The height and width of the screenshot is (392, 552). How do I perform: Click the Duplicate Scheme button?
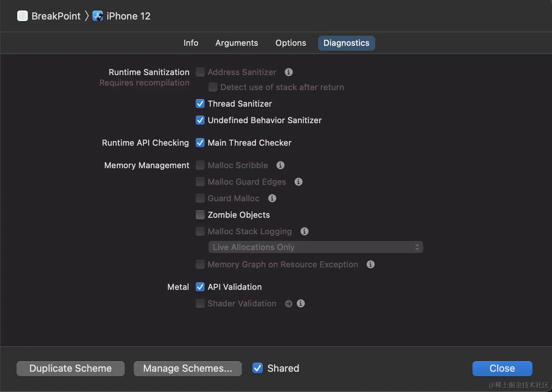71,368
